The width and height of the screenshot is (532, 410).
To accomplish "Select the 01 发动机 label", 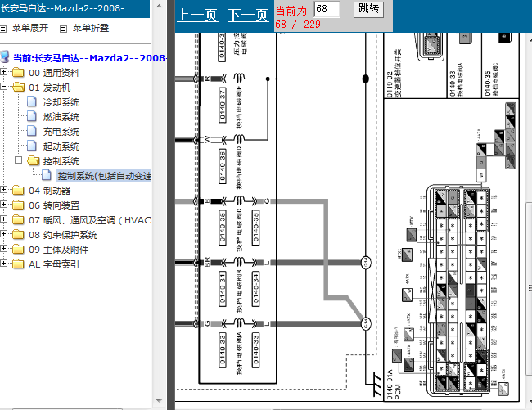I will point(50,88).
